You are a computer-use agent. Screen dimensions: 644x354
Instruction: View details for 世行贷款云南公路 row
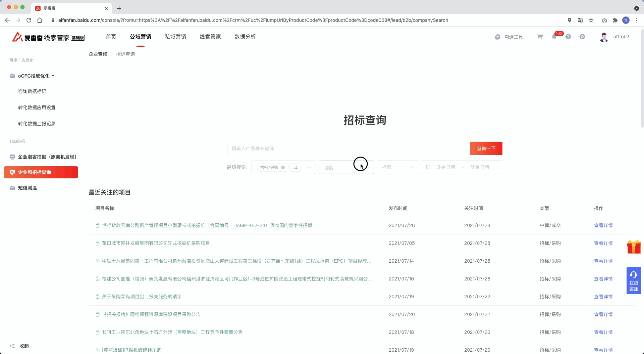[x=603, y=225]
